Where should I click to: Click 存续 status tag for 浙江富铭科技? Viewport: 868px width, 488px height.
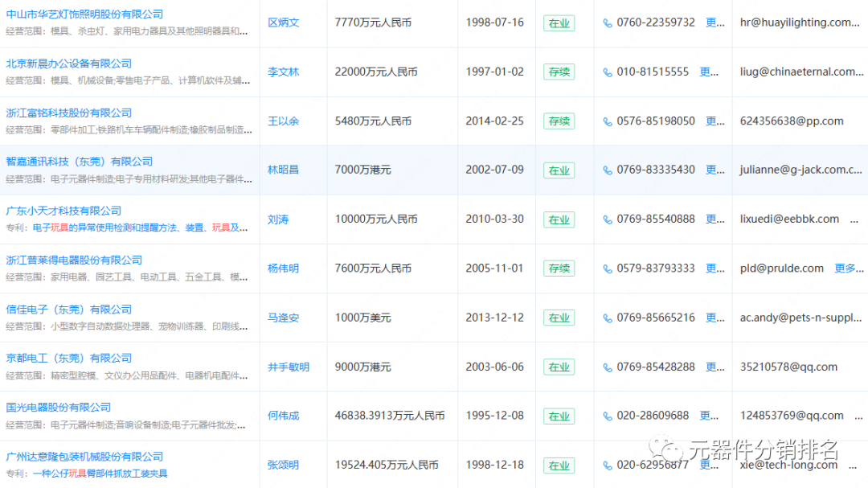(x=559, y=121)
